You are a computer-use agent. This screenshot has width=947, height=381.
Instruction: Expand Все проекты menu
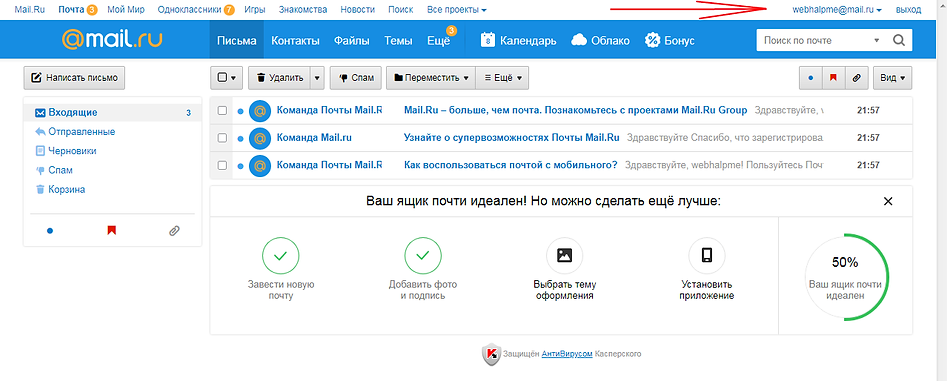(457, 10)
